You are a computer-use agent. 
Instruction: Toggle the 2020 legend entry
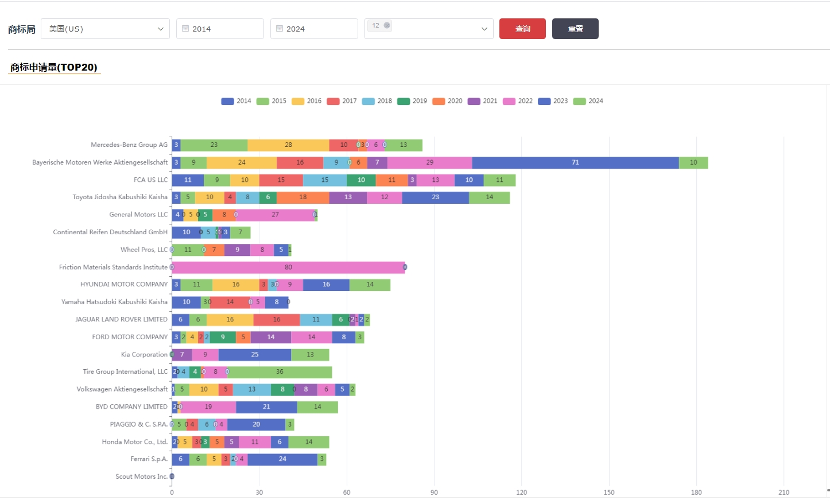(x=447, y=101)
